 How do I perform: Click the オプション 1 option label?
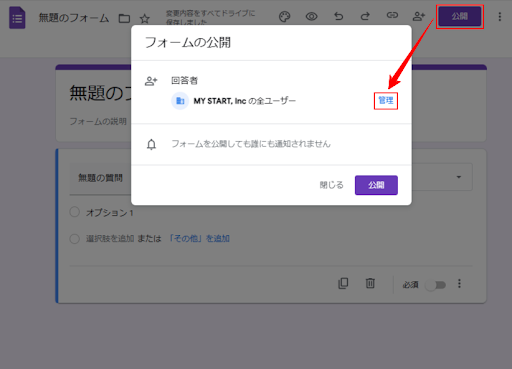(110, 212)
